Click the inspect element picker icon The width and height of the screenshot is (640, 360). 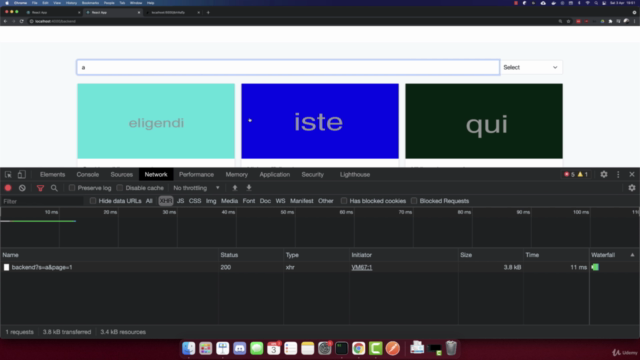(8, 175)
